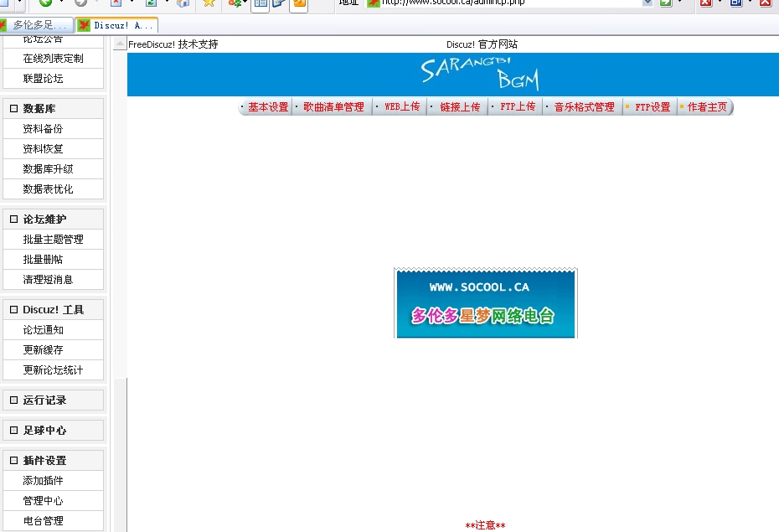
Task: Open 在线列表定制 in the sidebar
Action: coord(53,59)
